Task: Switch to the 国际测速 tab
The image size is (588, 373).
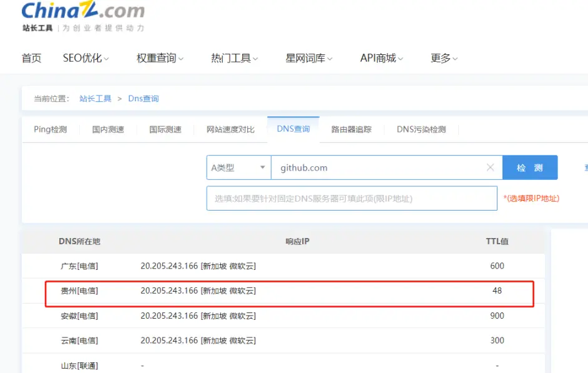Action: (165, 129)
